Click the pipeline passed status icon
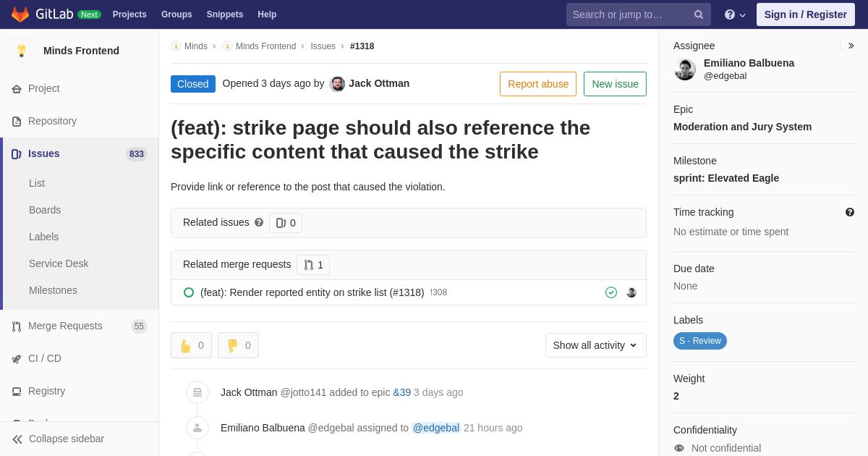Image resolution: width=868 pixels, height=456 pixels. (x=611, y=292)
